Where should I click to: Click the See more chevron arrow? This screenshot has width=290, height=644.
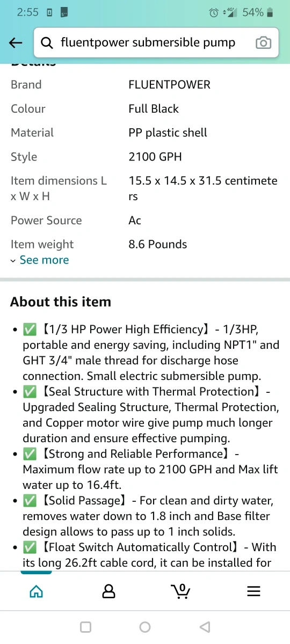coord(13,260)
